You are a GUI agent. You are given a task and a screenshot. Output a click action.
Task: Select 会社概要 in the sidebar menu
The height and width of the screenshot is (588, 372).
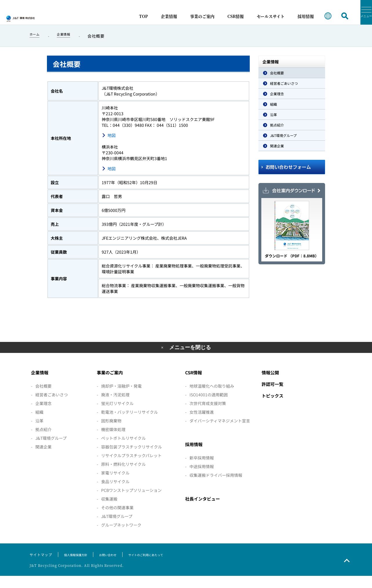click(292, 73)
